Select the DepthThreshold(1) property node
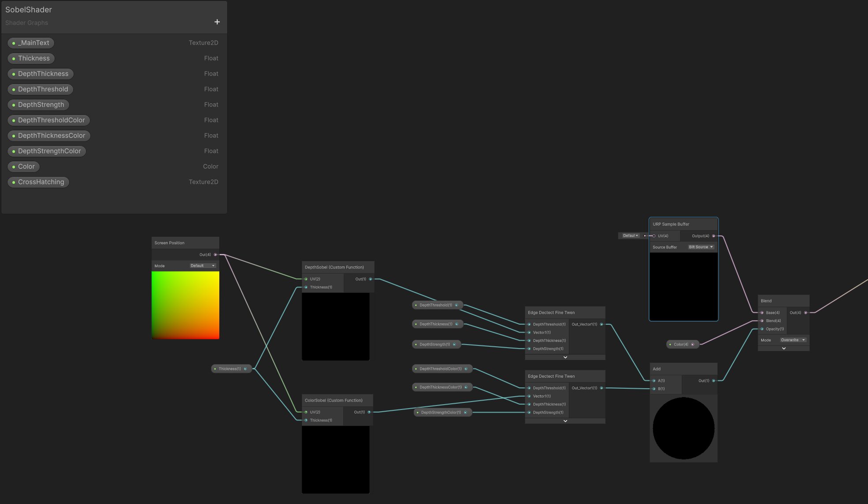Viewport: 868px width, 504px height. pyautogui.click(x=437, y=305)
